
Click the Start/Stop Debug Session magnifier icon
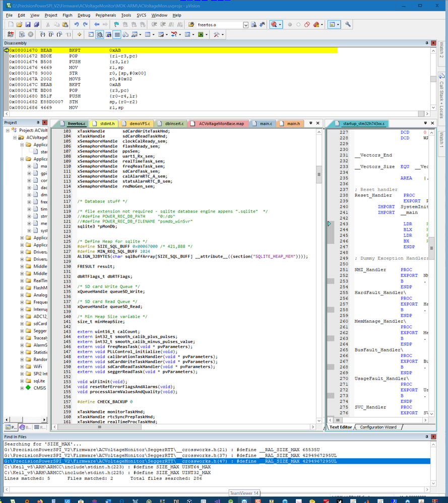275,25
